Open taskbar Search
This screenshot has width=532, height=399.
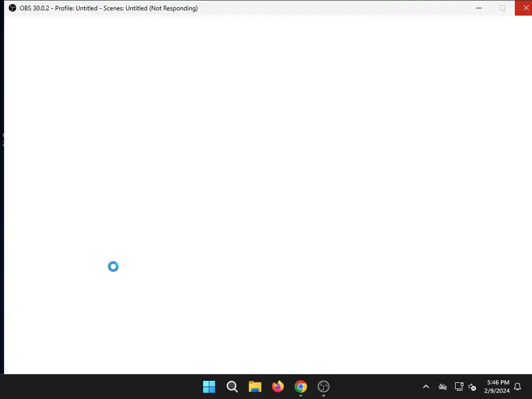pos(232,387)
